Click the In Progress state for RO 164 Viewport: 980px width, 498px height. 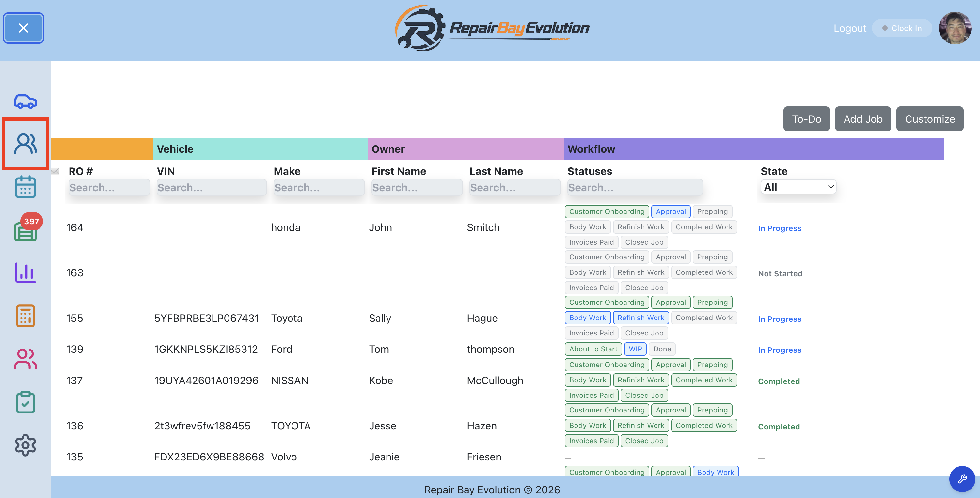780,228
